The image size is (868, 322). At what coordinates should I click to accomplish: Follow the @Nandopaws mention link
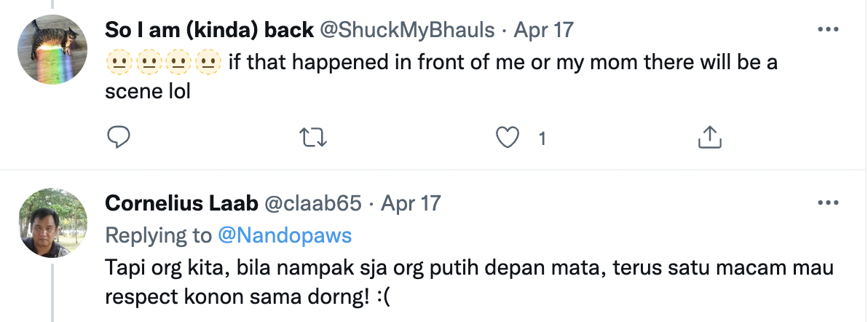pyautogui.click(x=285, y=235)
